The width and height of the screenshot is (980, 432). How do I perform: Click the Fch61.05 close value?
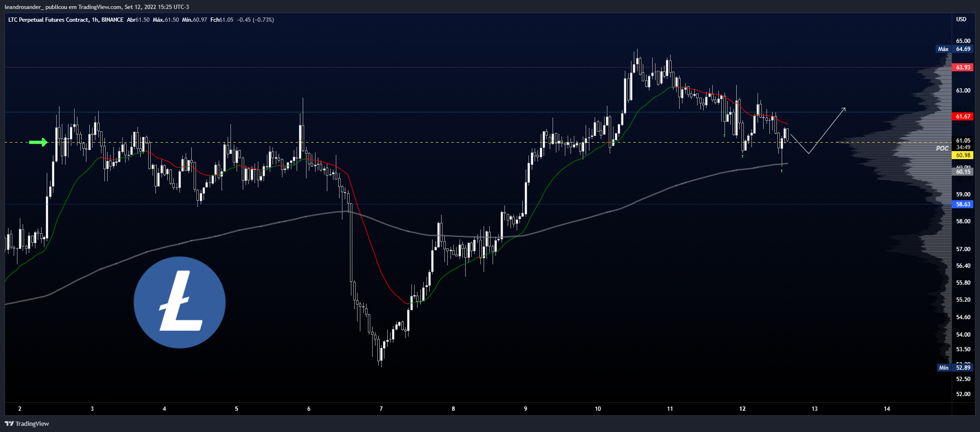[x=222, y=20]
